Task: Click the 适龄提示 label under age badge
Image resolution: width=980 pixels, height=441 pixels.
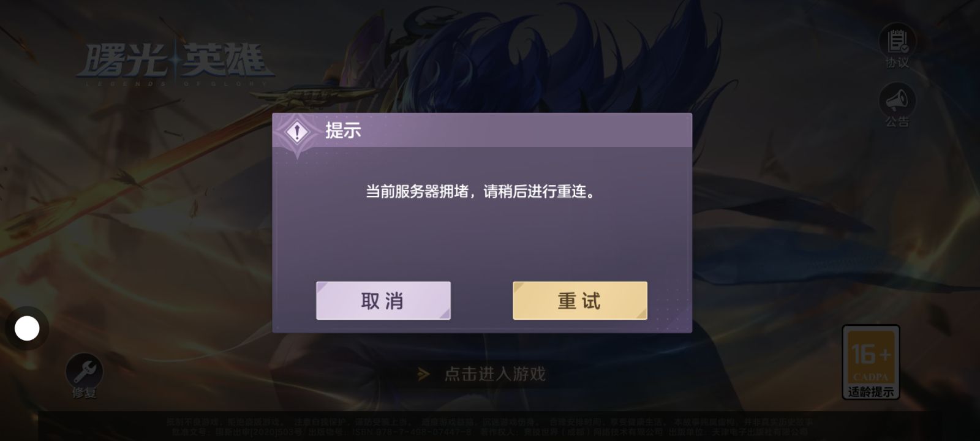Action: click(871, 391)
